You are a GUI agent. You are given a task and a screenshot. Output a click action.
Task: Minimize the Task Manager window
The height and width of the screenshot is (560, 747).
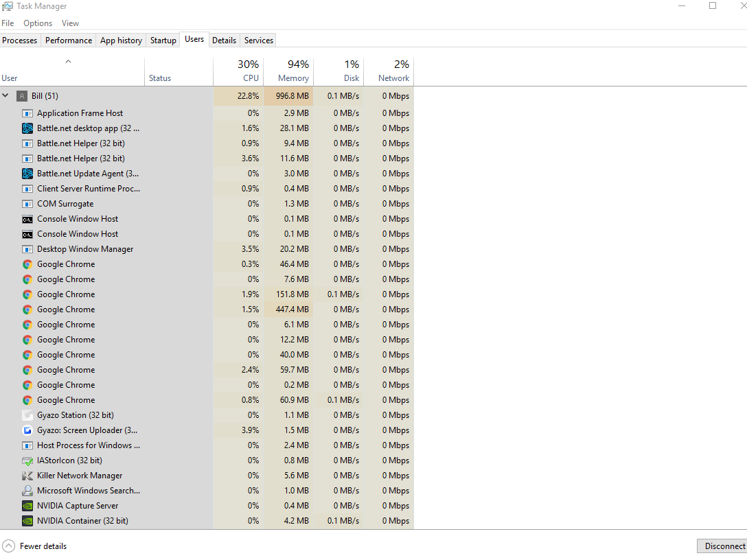click(x=682, y=6)
